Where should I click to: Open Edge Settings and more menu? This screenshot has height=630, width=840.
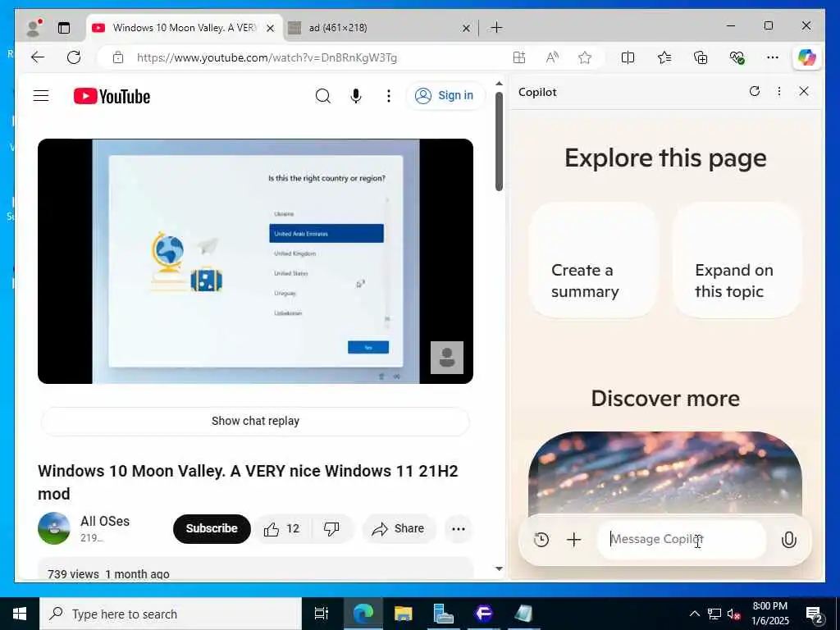(773, 57)
